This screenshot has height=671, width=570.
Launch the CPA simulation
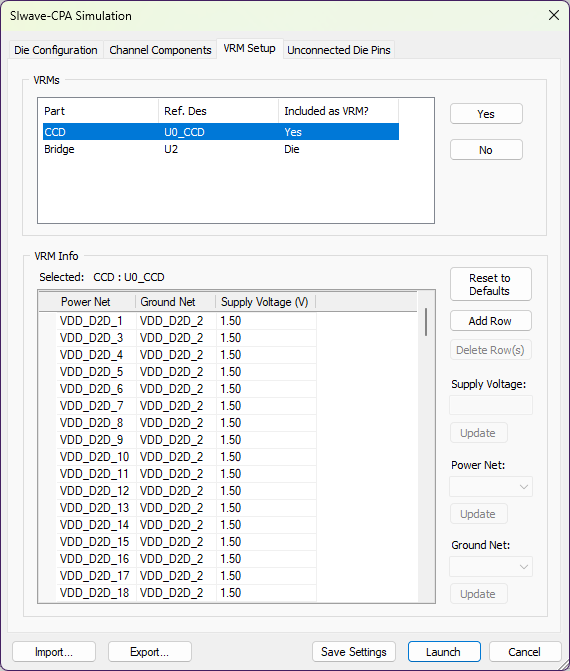[444, 652]
